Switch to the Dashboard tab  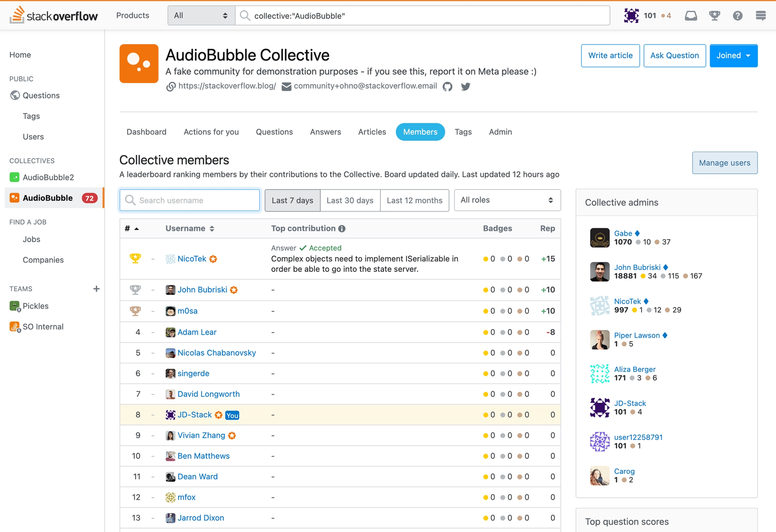pyautogui.click(x=147, y=132)
